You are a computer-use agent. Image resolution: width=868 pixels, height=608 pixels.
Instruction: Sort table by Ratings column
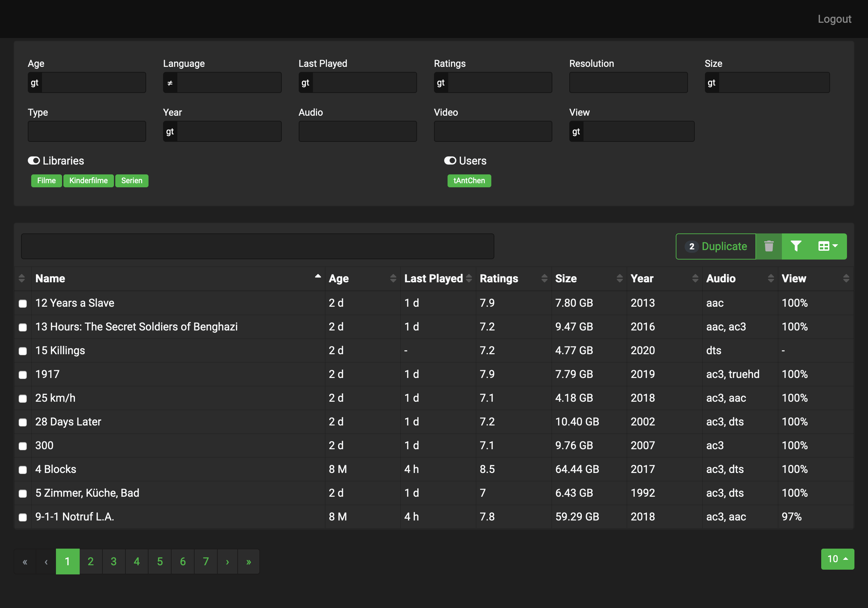coord(544,279)
